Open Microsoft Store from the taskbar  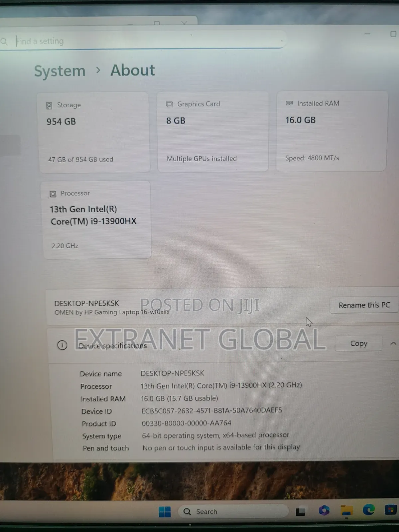coord(390,510)
